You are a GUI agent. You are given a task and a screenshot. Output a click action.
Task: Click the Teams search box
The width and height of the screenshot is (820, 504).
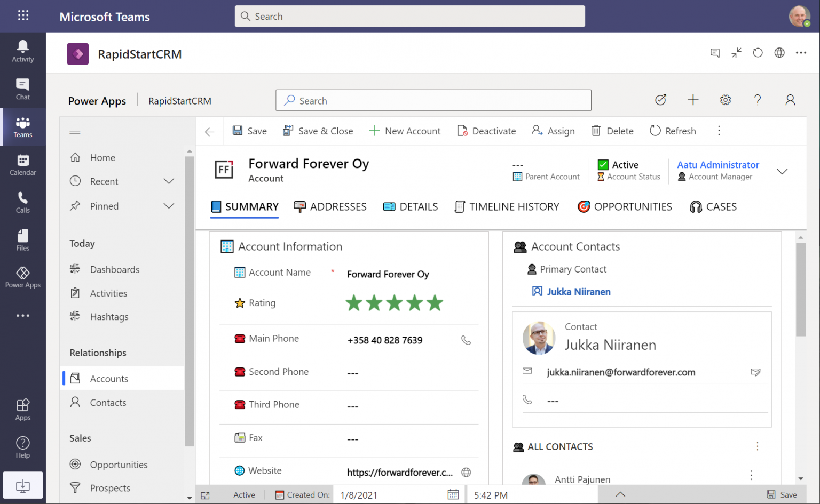(410, 17)
